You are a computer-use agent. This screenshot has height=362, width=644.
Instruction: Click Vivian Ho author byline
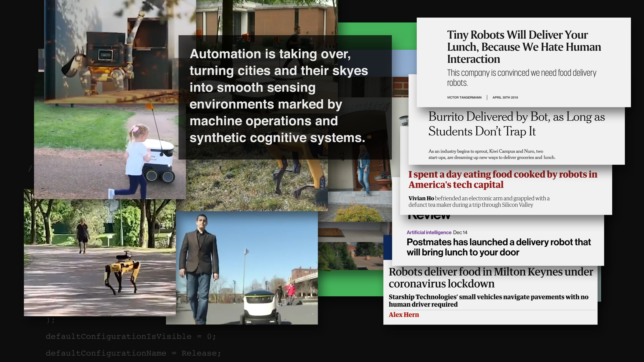pyautogui.click(x=421, y=198)
